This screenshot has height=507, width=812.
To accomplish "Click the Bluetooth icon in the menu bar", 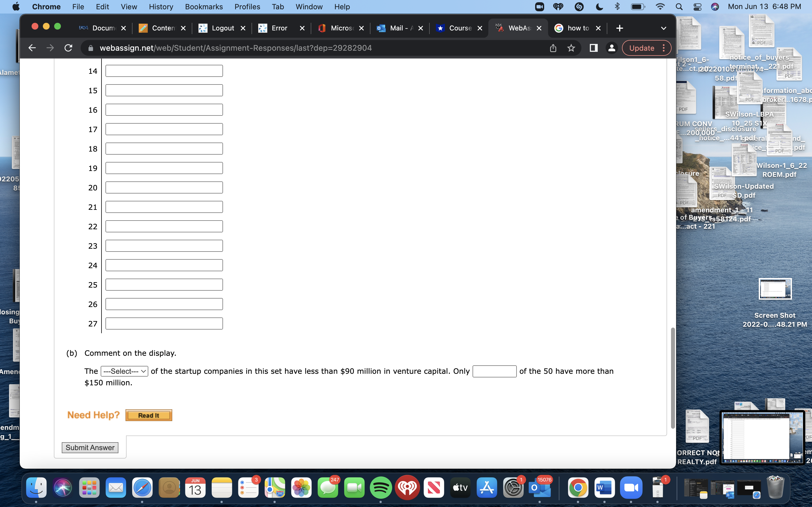I will tap(617, 6).
